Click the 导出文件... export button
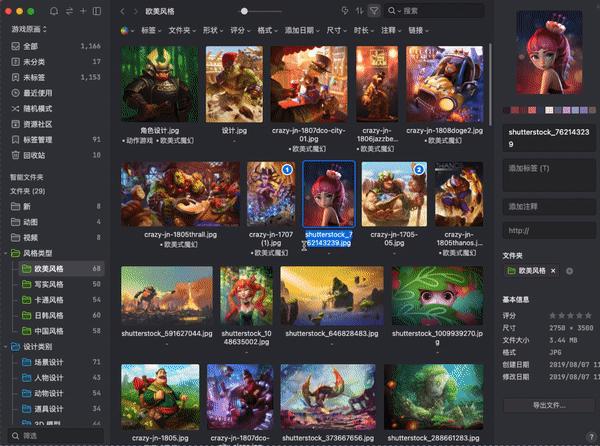This screenshot has width=600, height=446. [x=549, y=405]
